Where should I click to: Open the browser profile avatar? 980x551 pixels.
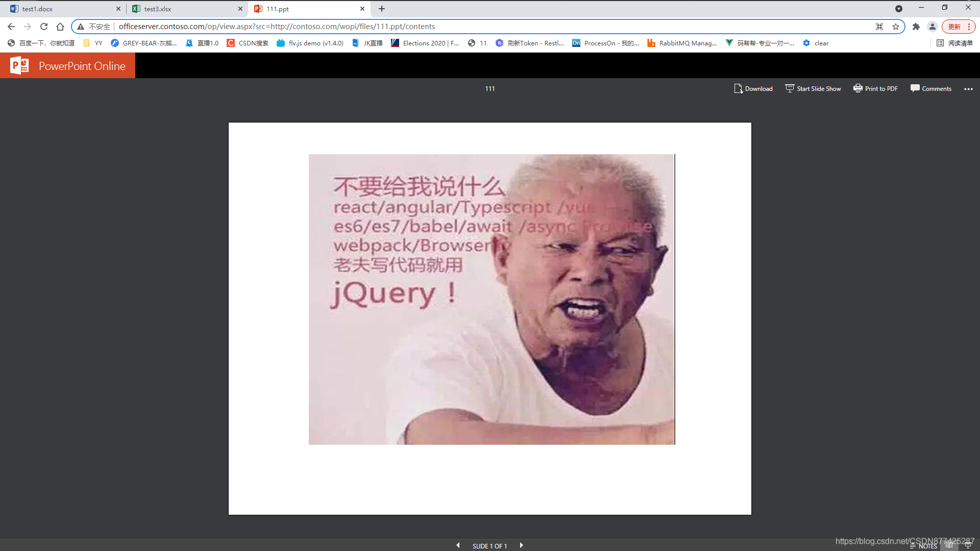pyautogui.click(x=933, y=27)
